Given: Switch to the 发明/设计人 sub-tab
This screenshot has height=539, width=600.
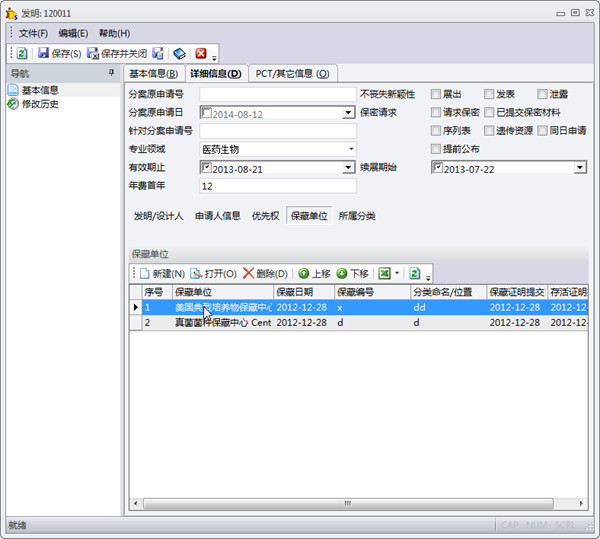Looking at the screenshot, I should pyautogui.click(x=159, y=216).
